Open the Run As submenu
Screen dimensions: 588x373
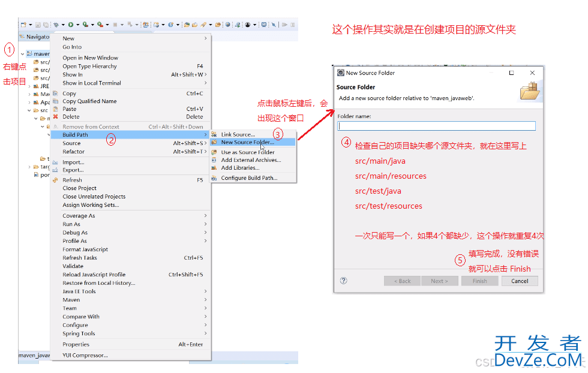pos(131,224)
